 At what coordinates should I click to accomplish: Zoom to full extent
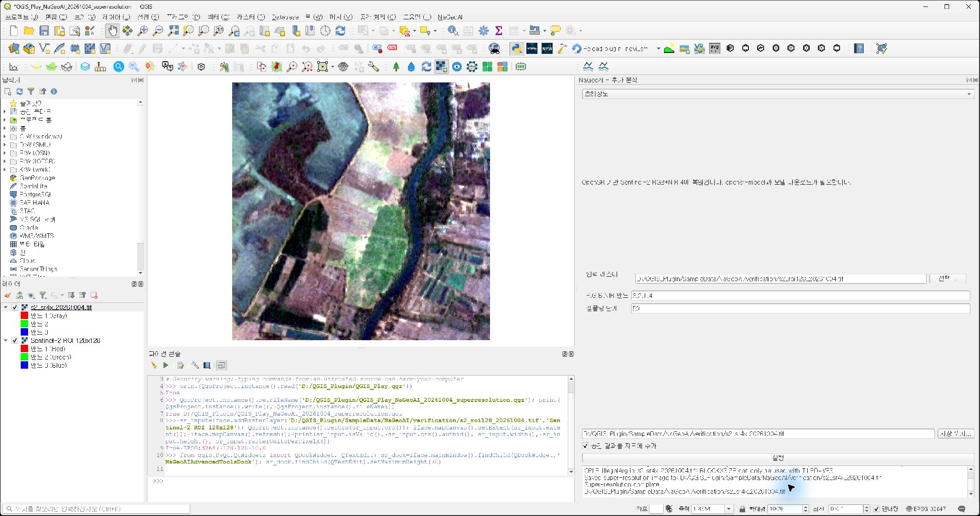tap(173, 31)
